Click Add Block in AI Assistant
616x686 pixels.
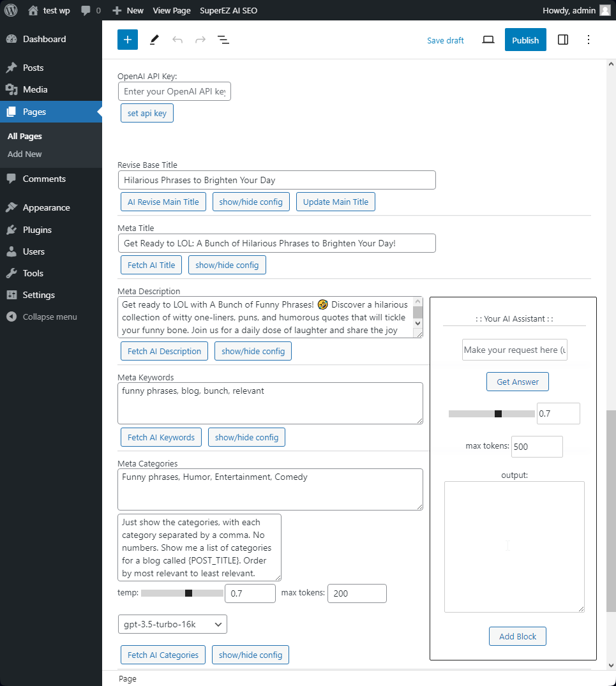tap(518, 637)
